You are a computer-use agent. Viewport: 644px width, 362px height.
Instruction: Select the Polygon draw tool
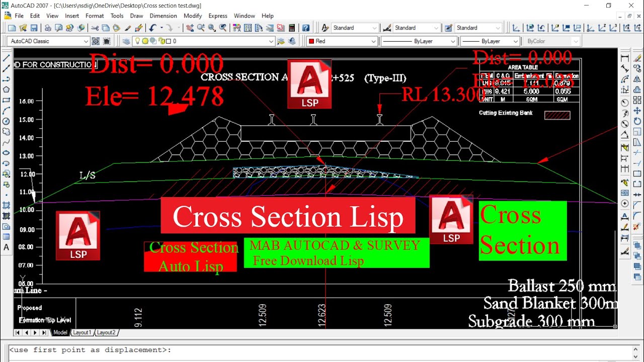[x=7, y=89]
